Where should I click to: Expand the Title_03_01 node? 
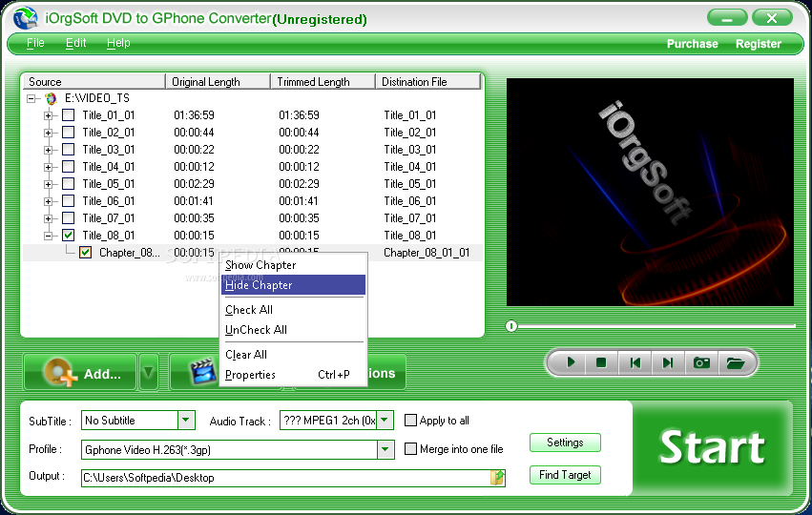tap(48, 150)
